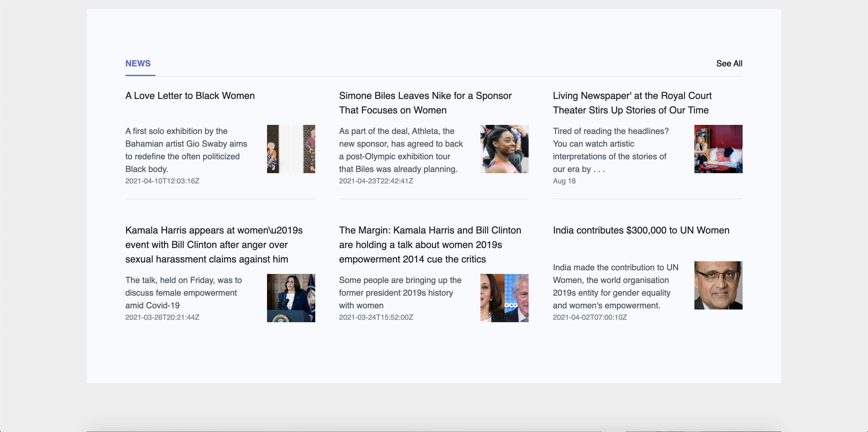Click the India UN Women contribution summary
Image resolution: width=868 pixels, height=432 pixels.
pyautogui.click(x=615, y=286)
